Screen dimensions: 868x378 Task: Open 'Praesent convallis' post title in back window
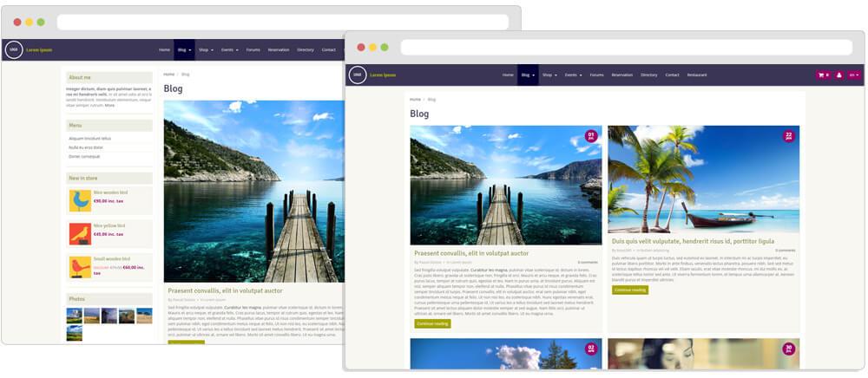coord(226,290)
